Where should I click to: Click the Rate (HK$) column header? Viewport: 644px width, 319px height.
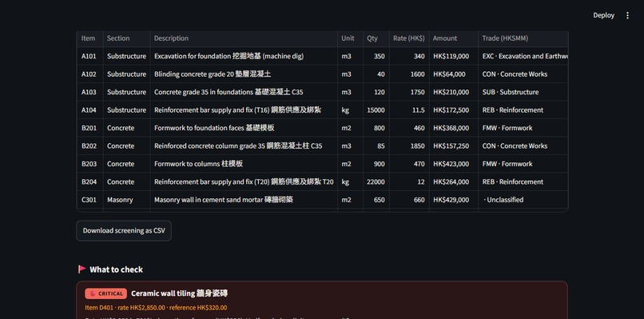409,38
